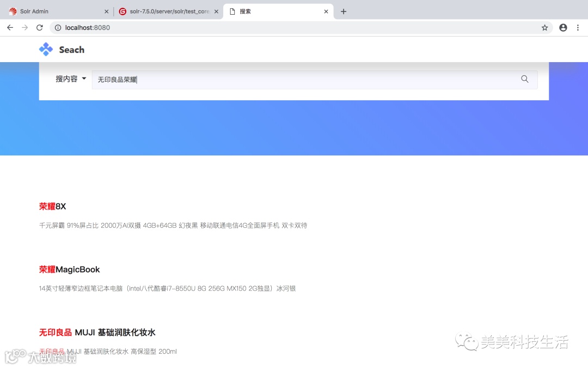588x368 pixels.
Task: Open a new tab with plus button
Action: (x=343, y=11)
